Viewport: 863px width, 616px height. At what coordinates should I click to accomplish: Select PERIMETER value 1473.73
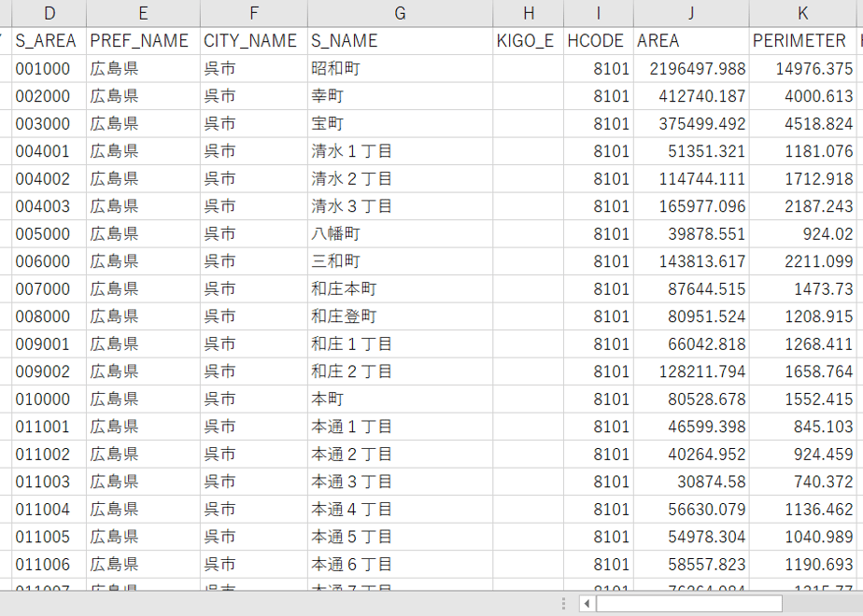803,288
